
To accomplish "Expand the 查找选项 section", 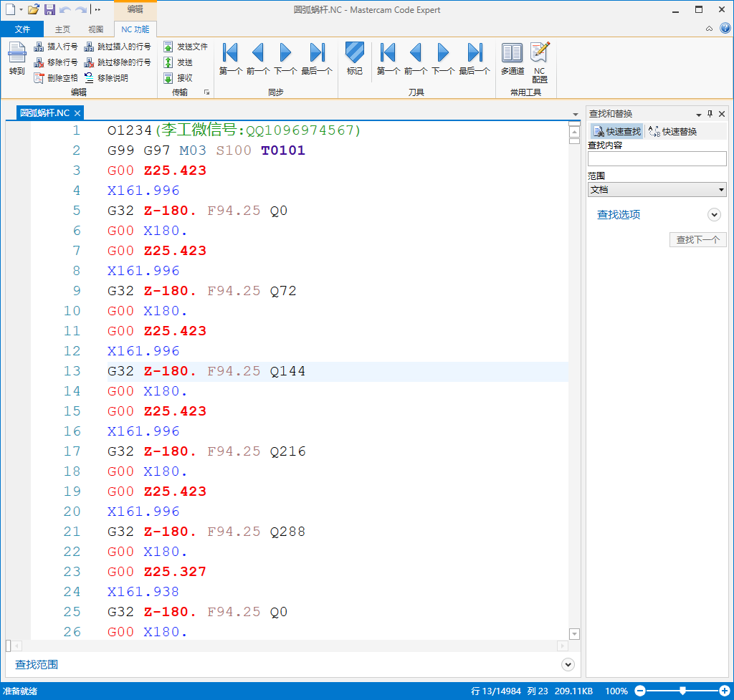I will coord(713,214).
